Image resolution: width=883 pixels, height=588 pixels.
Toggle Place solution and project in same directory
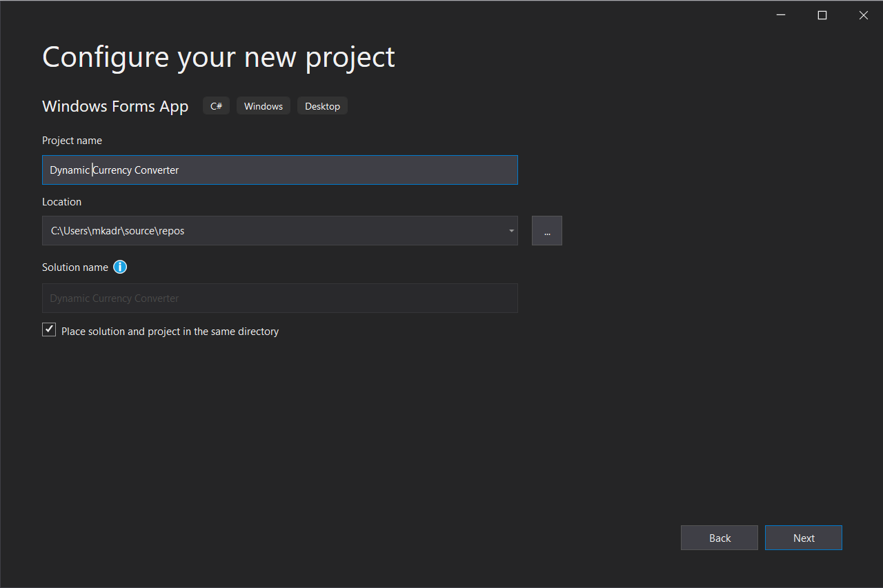coord(49,330)
